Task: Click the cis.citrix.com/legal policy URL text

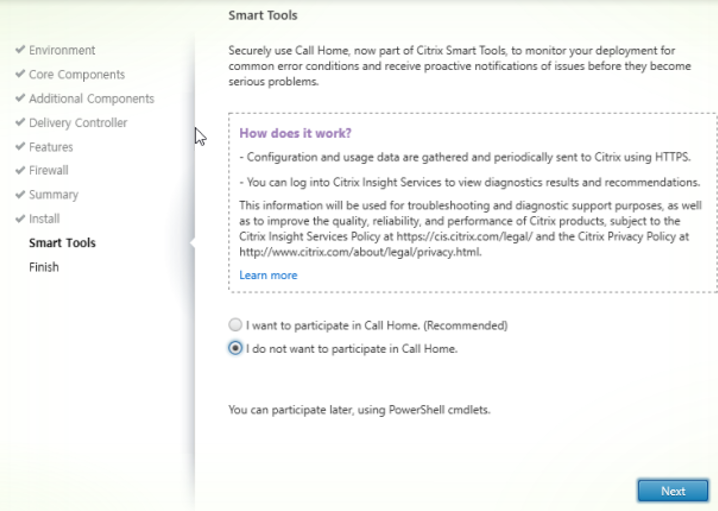Action: pyautogui.click(x=464, y=236)
